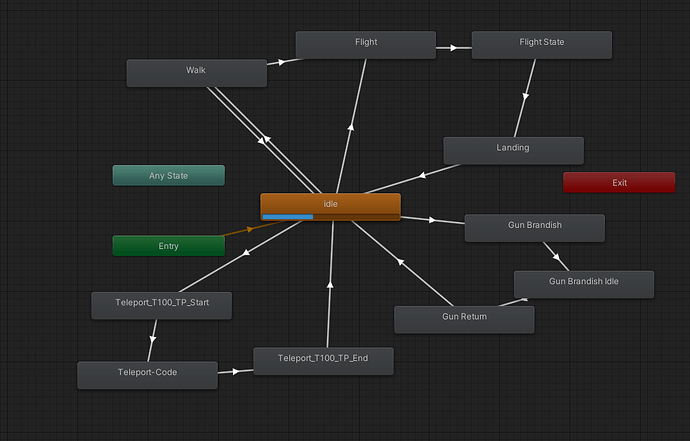This screenshot has height=441, width=690.
Task: Select the Gun Brandish state node
Action: click(x=535, y=228)
